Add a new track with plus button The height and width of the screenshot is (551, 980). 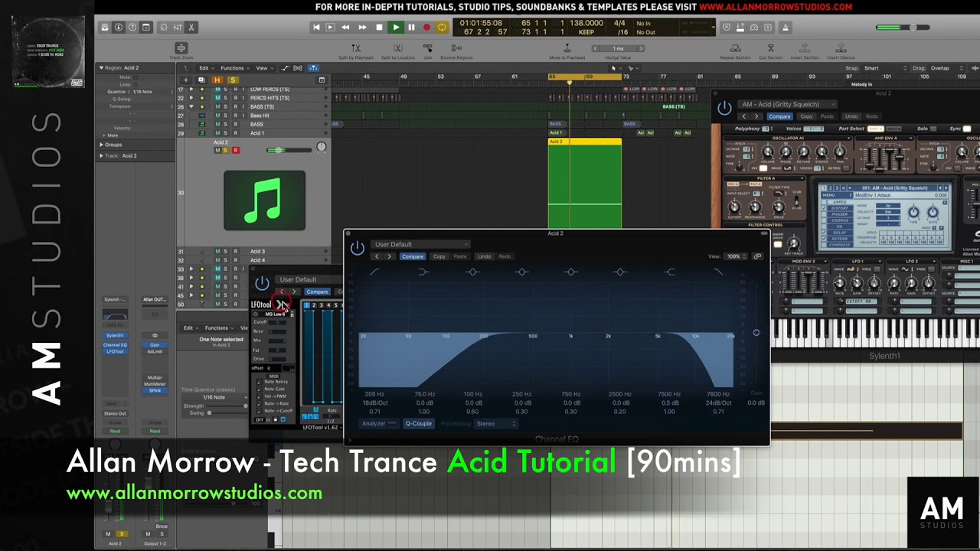(x=185, y=80)
